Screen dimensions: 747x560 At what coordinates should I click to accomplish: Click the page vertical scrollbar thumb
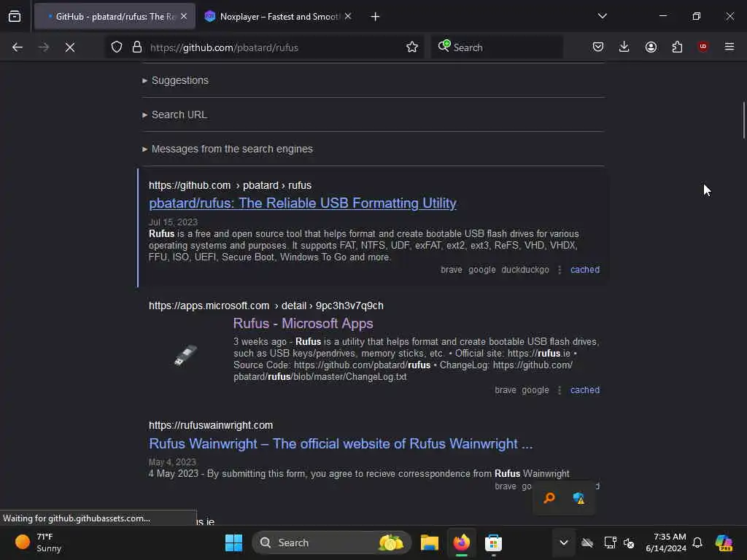(743, 120)
